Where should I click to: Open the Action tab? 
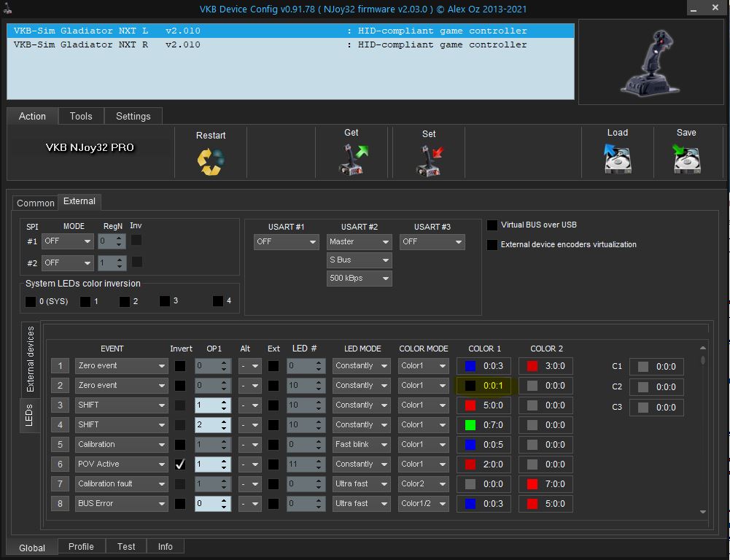pyautogui.click(x=32, y=117)
